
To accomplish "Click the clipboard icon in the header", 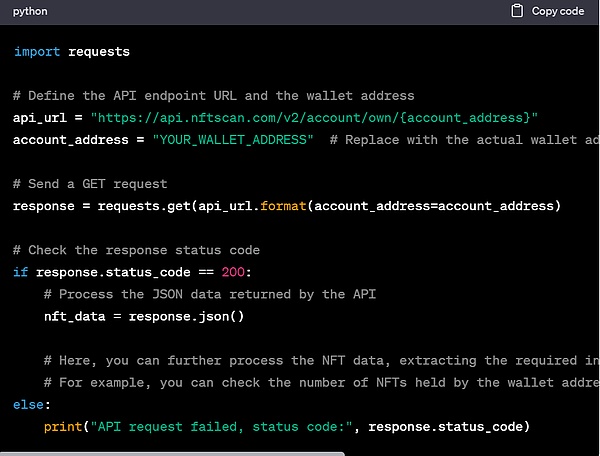I will click(517, 11).
